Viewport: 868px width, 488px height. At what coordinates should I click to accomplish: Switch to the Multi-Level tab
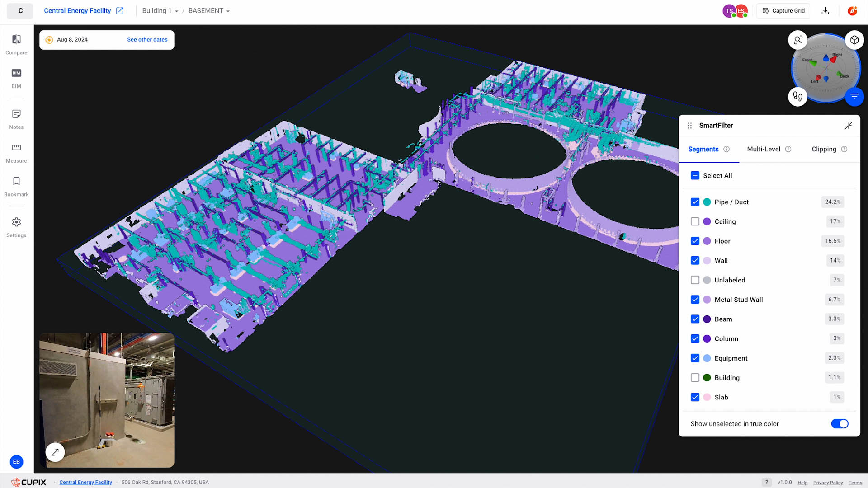pyautogui.click(x=763, y=149)
